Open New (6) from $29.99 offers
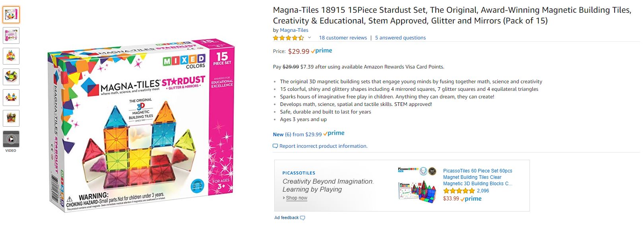This screenshot has width=644, height=239. click(x=297, y=134)
